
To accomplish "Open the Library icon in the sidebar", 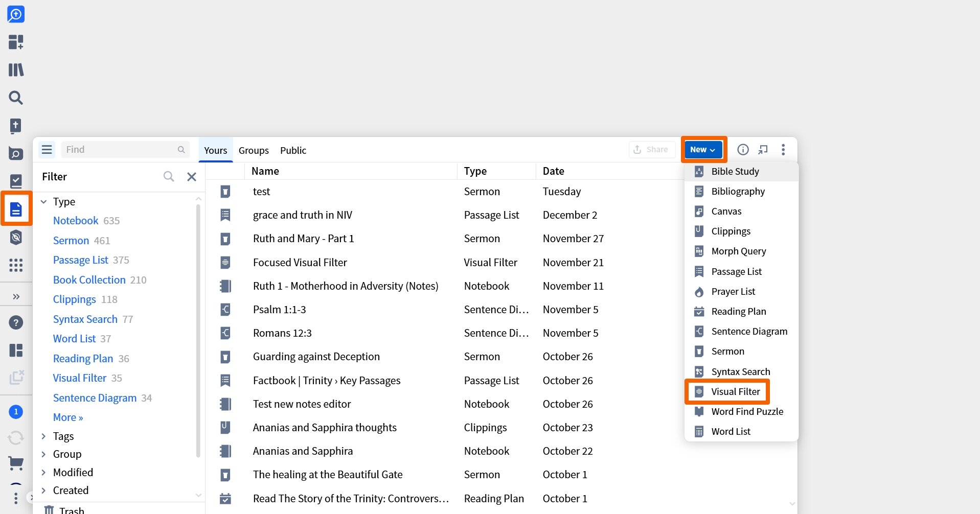I will (x=16, y=69).
